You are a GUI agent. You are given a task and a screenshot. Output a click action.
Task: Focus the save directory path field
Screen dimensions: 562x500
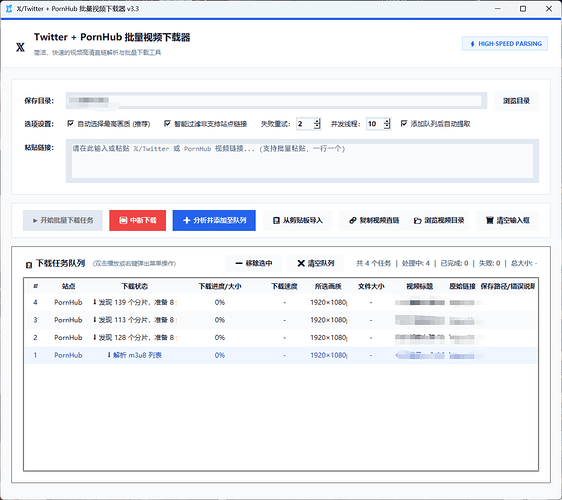click(x=276, y=101)
